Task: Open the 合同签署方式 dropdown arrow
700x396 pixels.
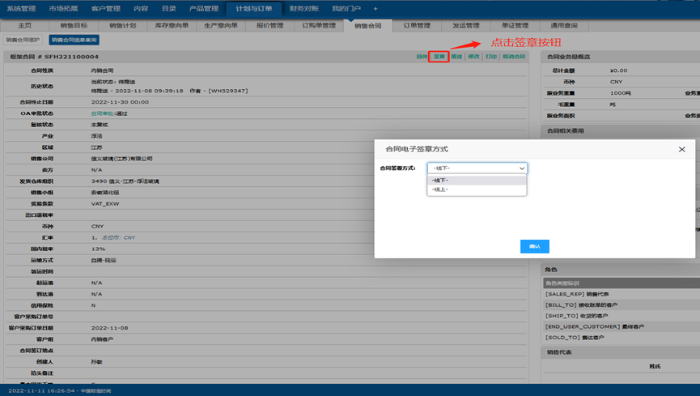Action: (x=521, y=168)
